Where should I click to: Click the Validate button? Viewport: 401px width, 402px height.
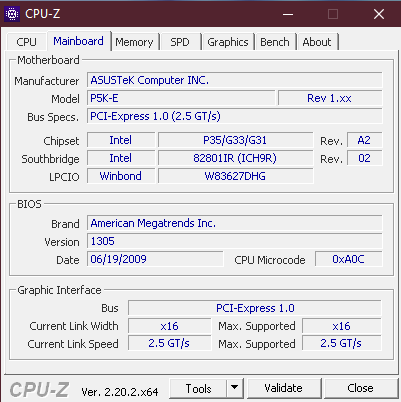284,388
